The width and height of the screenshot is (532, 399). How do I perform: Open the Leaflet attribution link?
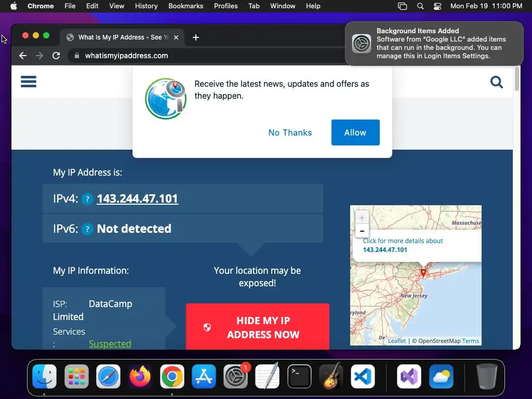click(396, 341)
